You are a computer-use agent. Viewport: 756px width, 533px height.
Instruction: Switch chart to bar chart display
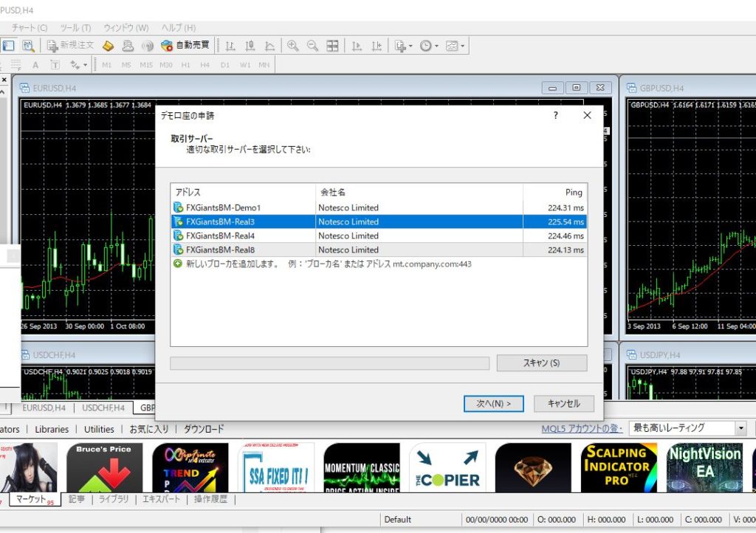(x=230, y=46)
